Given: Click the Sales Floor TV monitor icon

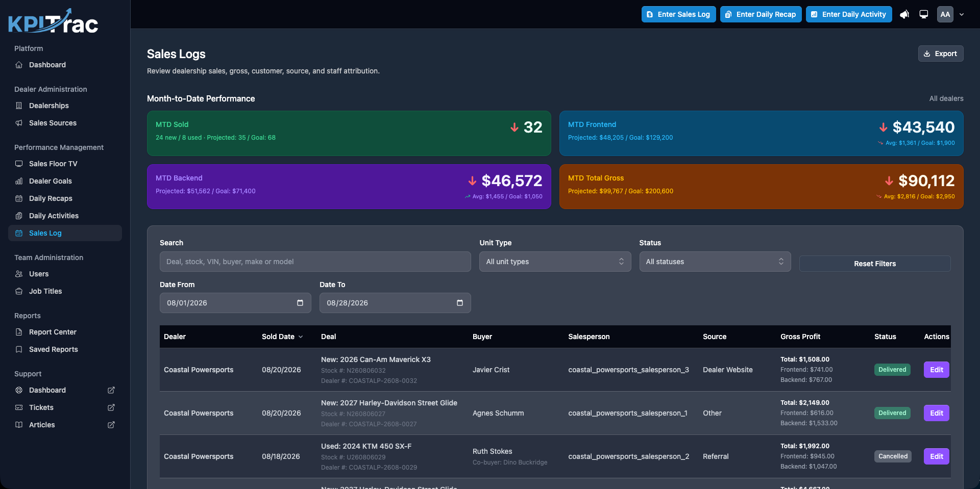Looking at the screenshot, I should (x=19, y=164).
